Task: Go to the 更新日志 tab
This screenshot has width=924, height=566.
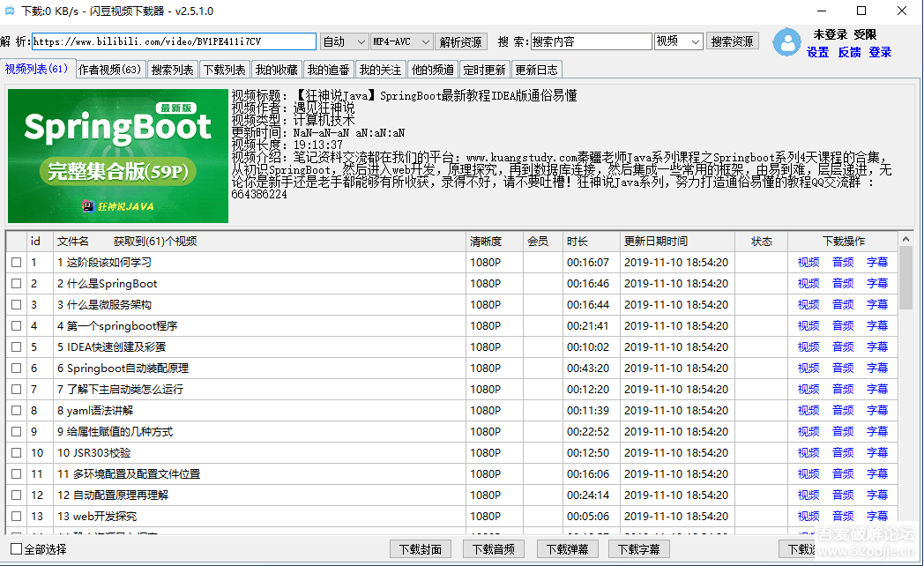Action: (536, 70)
